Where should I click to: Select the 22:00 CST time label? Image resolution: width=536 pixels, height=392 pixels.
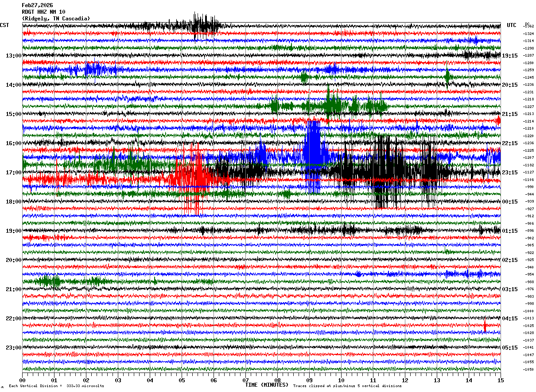click(14, 319)
